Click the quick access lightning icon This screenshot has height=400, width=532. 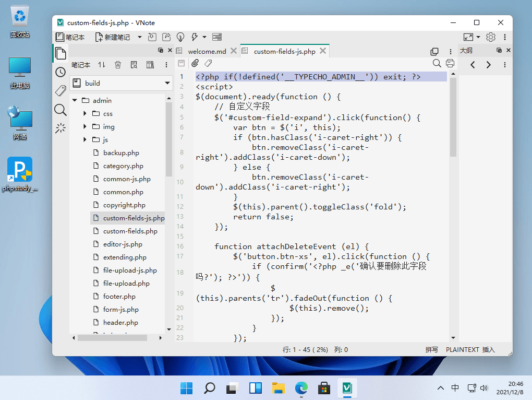[195, 37]
